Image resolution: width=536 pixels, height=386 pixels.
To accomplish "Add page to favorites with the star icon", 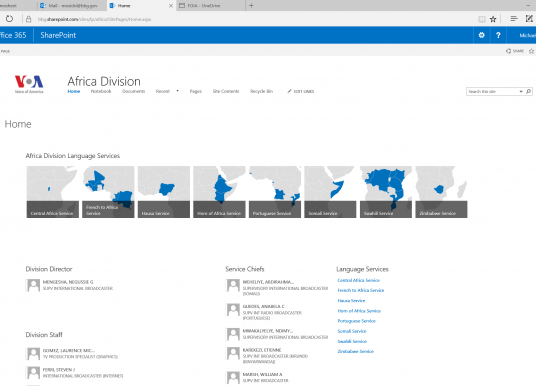I will pyautogui.click(x=493, y=19).
